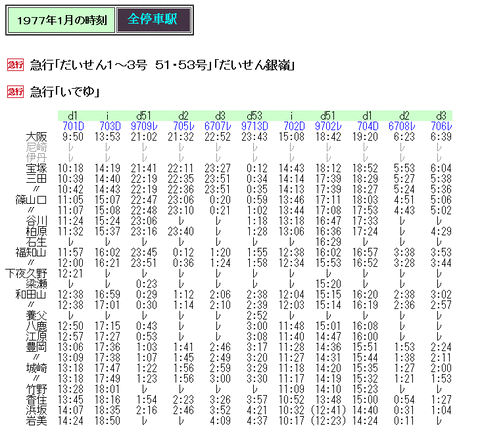Select station name 篠山口
480x426 pixels.
pos(31,200)
